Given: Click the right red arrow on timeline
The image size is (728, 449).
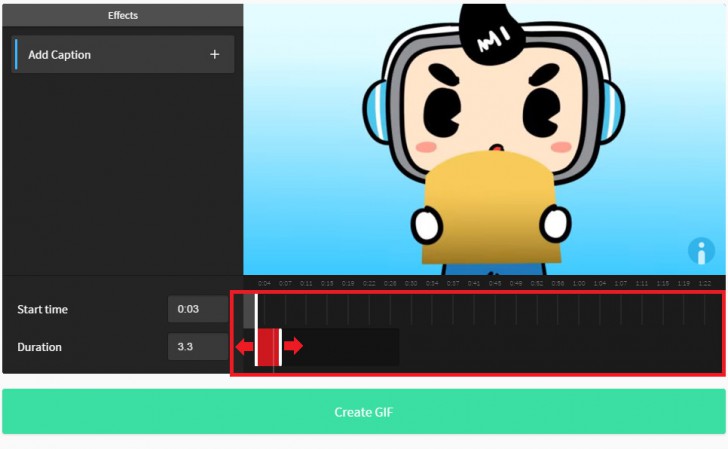Looking at the screenshot, I should [293, 346].
